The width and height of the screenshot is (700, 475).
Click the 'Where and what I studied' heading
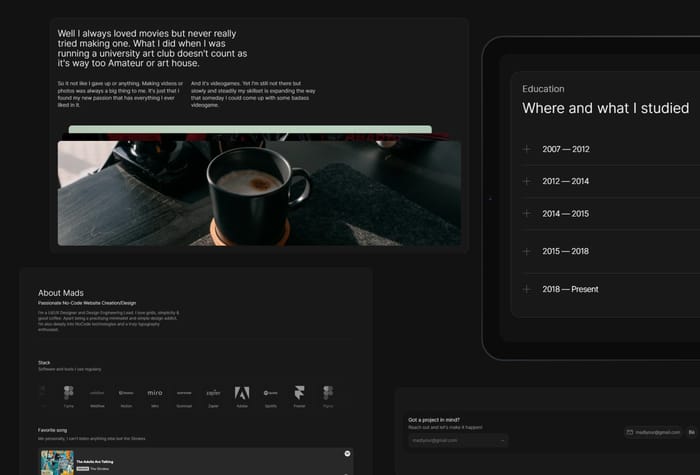coord(605,108)
